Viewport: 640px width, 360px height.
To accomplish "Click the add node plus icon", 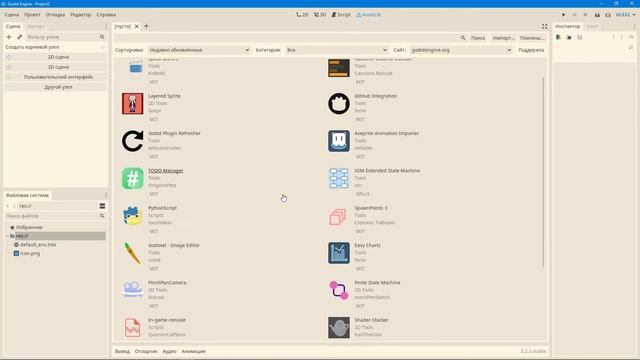I will pos(9,37).
